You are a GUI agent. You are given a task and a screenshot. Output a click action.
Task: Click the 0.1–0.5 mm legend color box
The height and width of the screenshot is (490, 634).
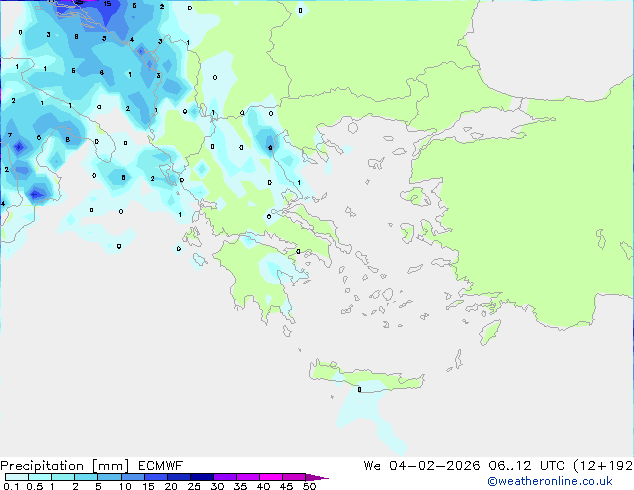point(17,477)
